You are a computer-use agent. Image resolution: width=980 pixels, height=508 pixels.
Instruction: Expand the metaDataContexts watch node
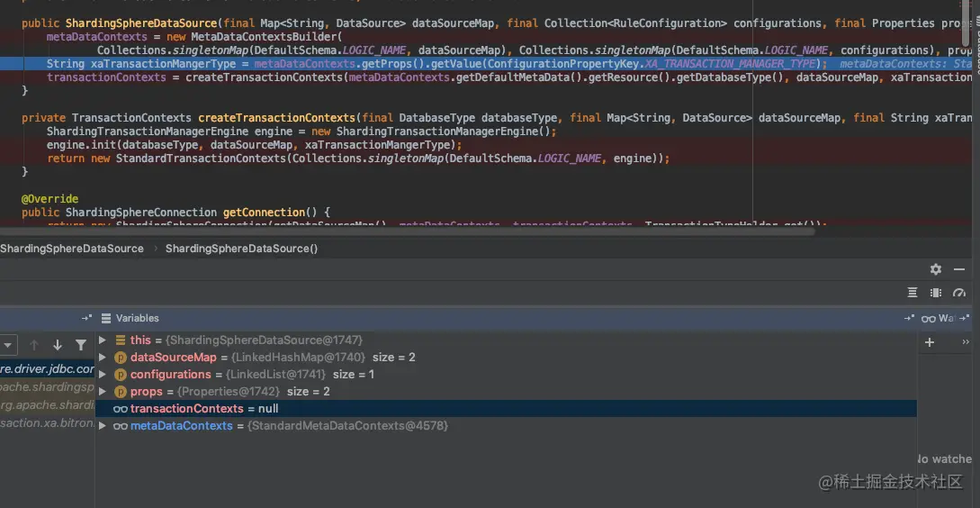(x=103, y=425)
